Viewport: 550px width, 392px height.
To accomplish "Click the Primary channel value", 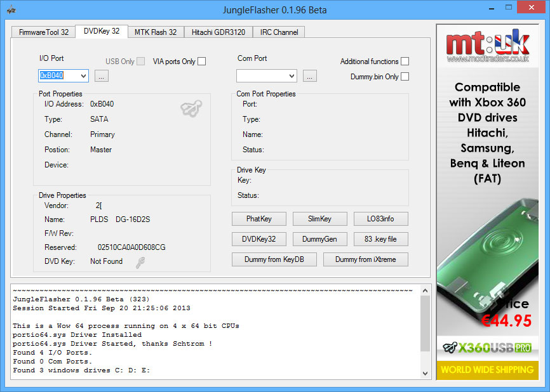I will point(102,134).
